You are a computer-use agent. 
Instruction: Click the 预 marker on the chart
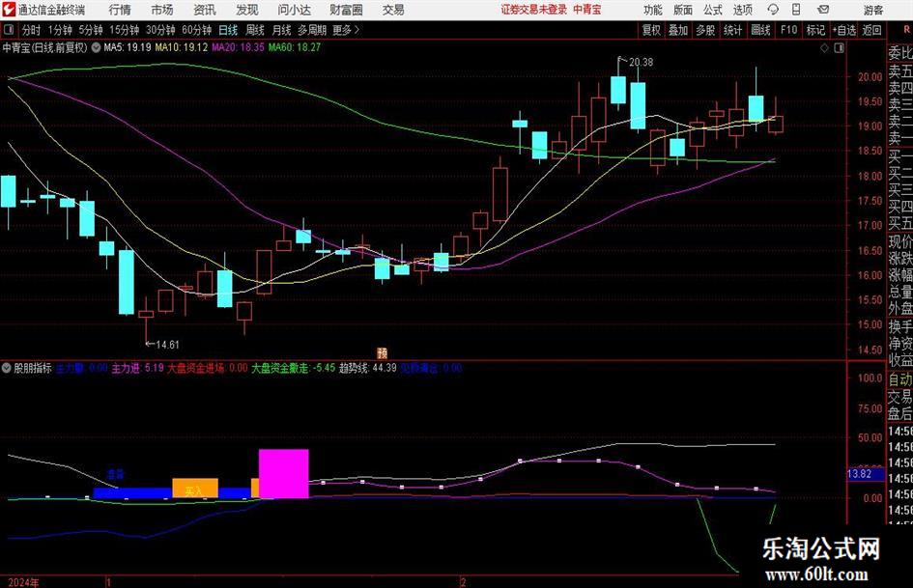382,352
